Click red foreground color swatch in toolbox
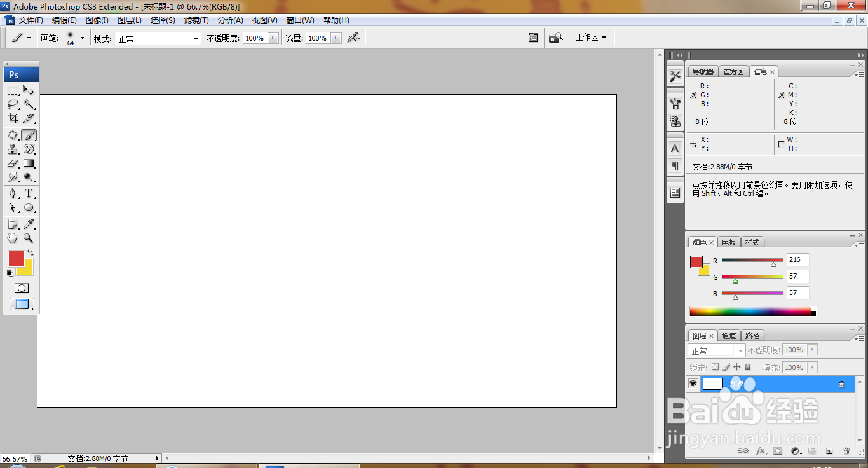868x468 pixels. pyautogui.click(x=16, y=259)
